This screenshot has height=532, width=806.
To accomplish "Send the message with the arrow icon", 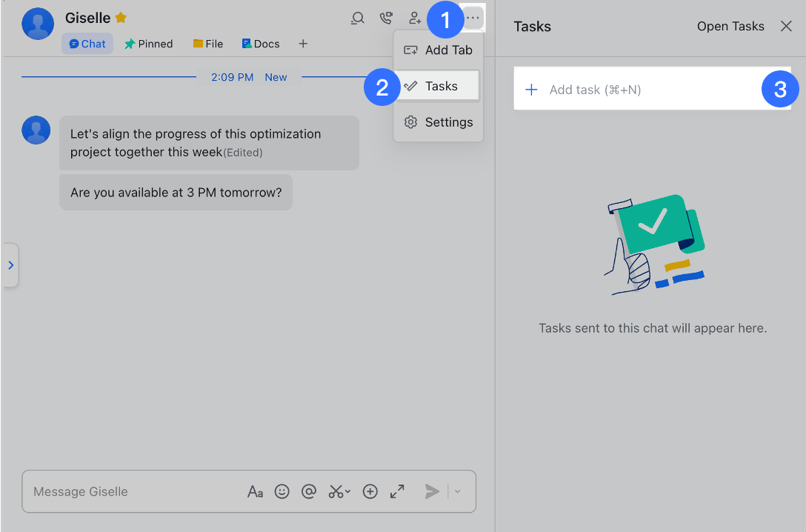I will point(432,491).
